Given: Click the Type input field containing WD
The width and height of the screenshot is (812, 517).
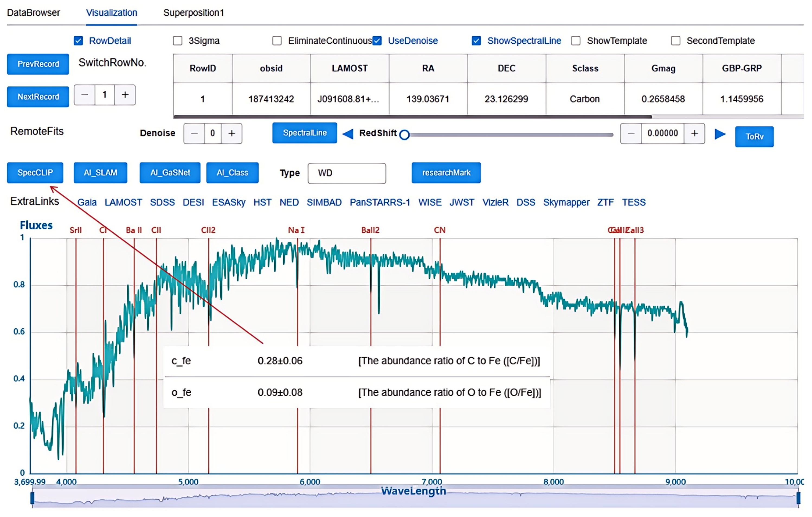Looking at the screenshot, I should [347, 173].
